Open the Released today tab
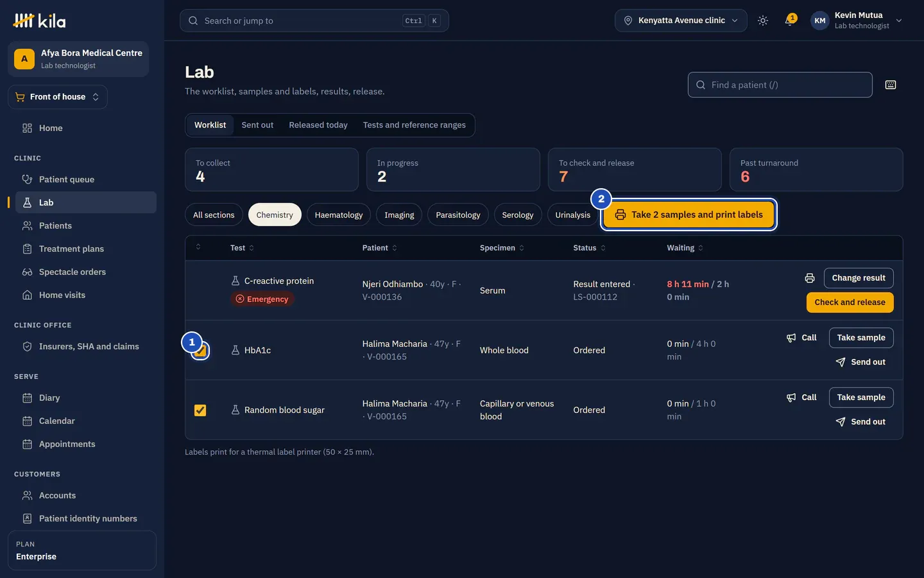924x578 pixels. 318,125
